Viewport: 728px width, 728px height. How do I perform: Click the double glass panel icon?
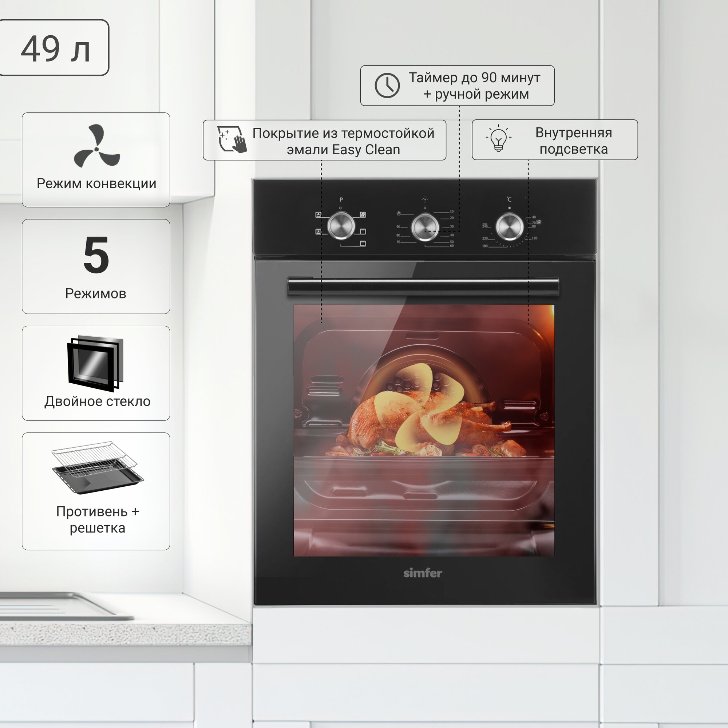pos(95,364)
